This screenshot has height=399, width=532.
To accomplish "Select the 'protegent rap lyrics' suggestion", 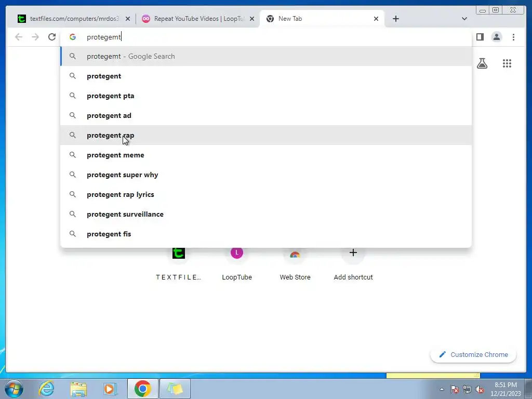I will click(266, 194).
